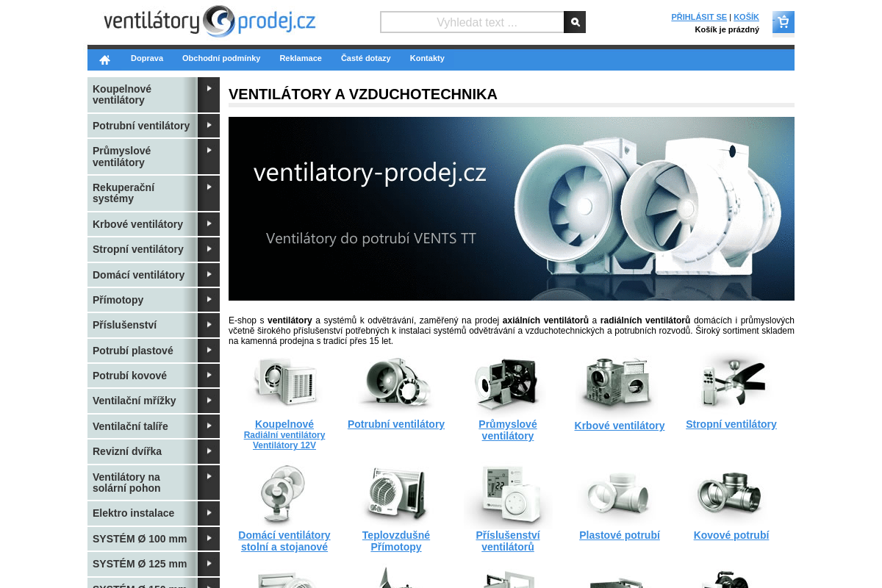Open the Doprava menu item
The width and height of the screenshot is (882, 588).
click(147, 58)
